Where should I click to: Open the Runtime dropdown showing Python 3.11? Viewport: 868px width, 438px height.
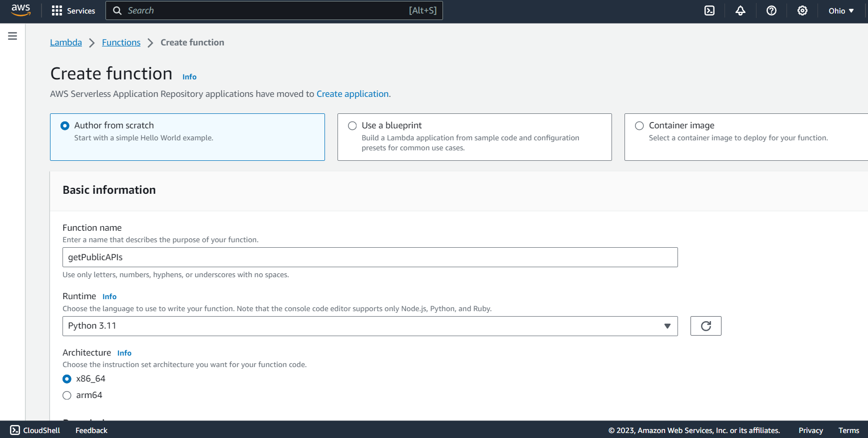[369, 326]
